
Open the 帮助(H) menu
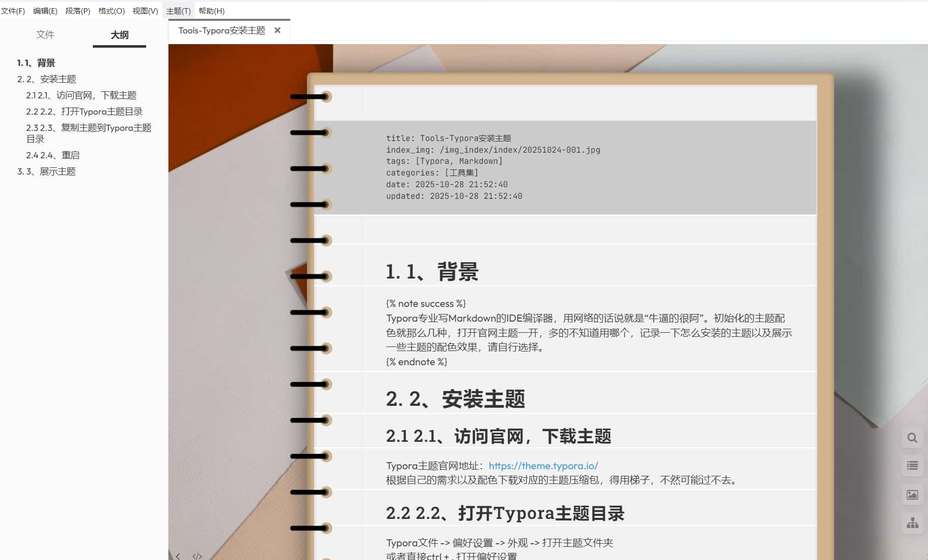[x=211, y=11]
